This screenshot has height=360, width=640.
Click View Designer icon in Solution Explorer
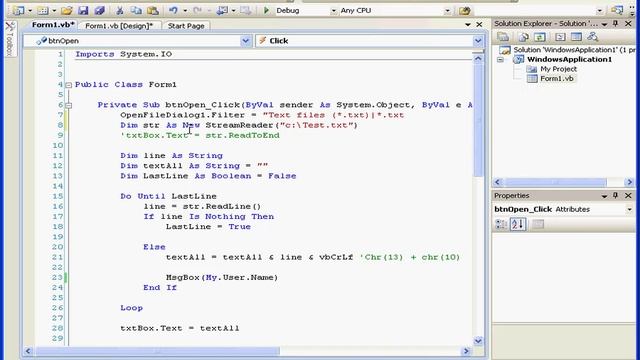[x=576, y=37]
